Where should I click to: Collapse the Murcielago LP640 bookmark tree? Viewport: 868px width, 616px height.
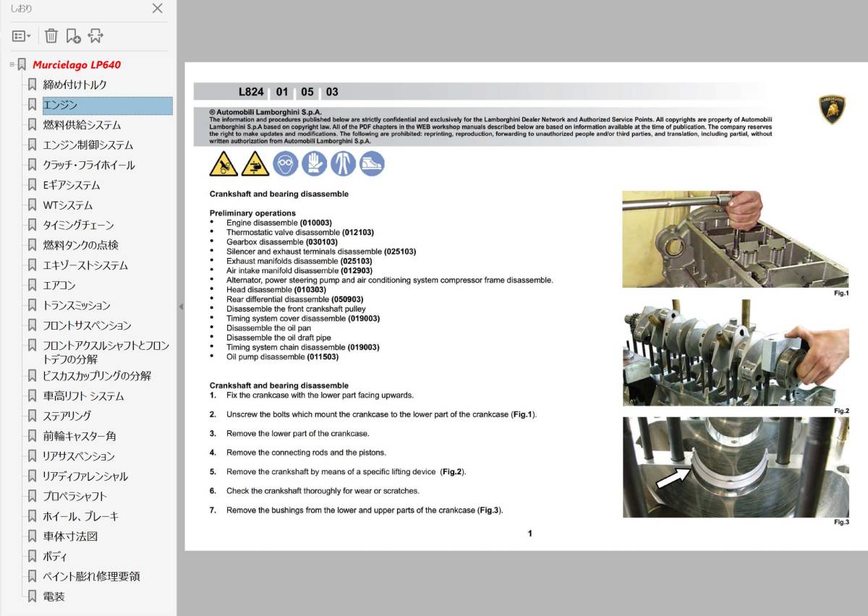[12, 64]
